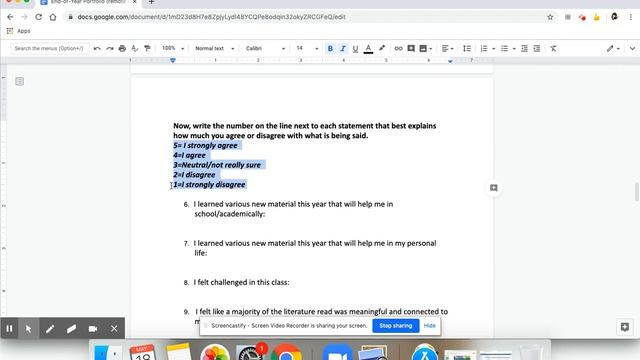This screenshot has height=360, width=640.
Task: Toggle the Screencastify webcam camera
Action: (93, 329)
